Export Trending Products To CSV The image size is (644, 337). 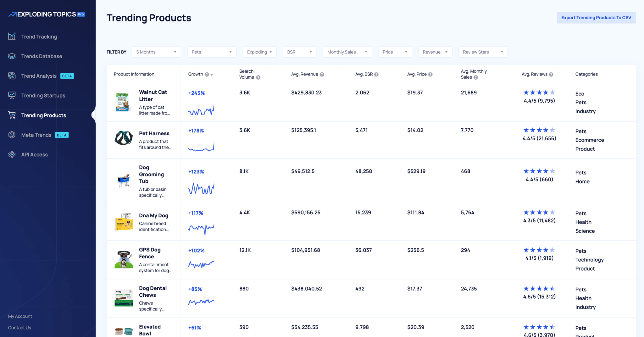coord(596,18)
